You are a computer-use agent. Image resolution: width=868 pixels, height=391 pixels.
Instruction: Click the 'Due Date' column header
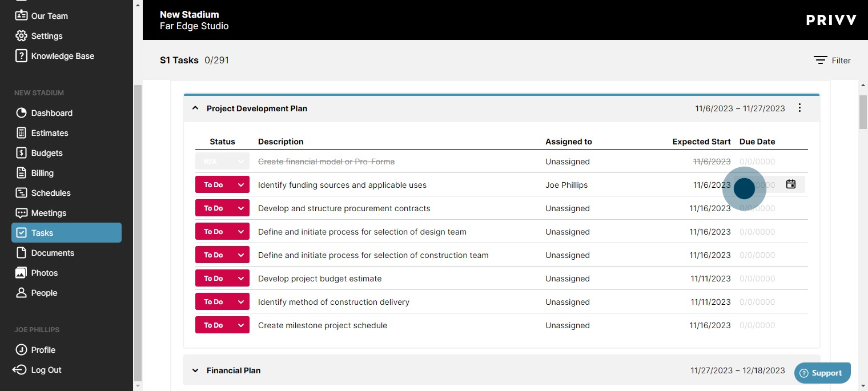[x=757, y=142]
